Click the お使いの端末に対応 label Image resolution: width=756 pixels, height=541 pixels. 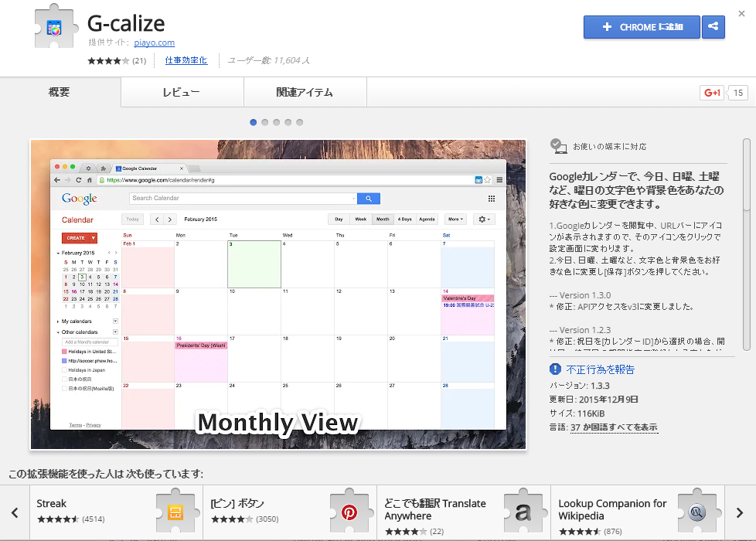609,147
